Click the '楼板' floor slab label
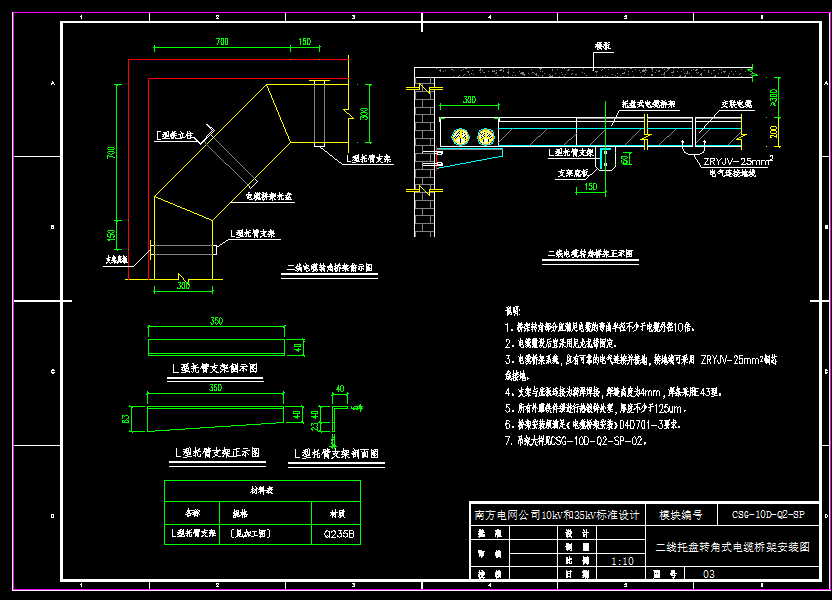The height and width of the screenshot is (600, 832). coord(603,46)
